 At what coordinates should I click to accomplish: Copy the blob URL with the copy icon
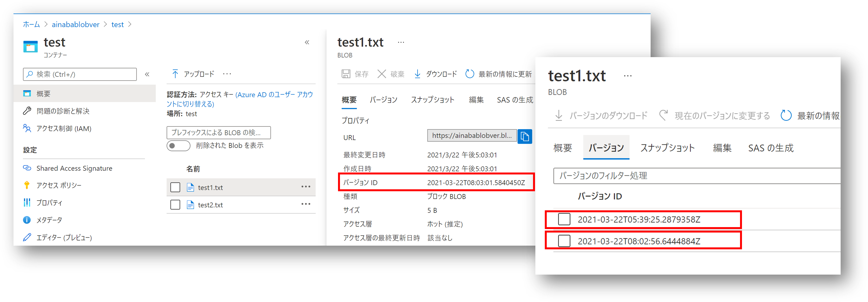coord(525,136)
